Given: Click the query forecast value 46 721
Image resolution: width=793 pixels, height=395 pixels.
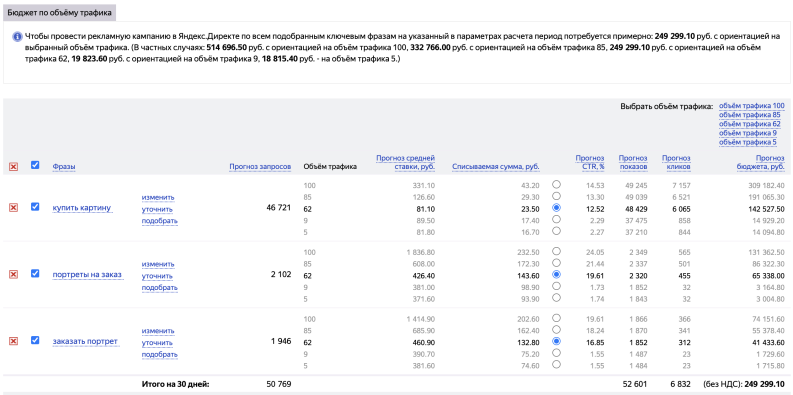Looking at the screenshot, I should tap(279, 208).
